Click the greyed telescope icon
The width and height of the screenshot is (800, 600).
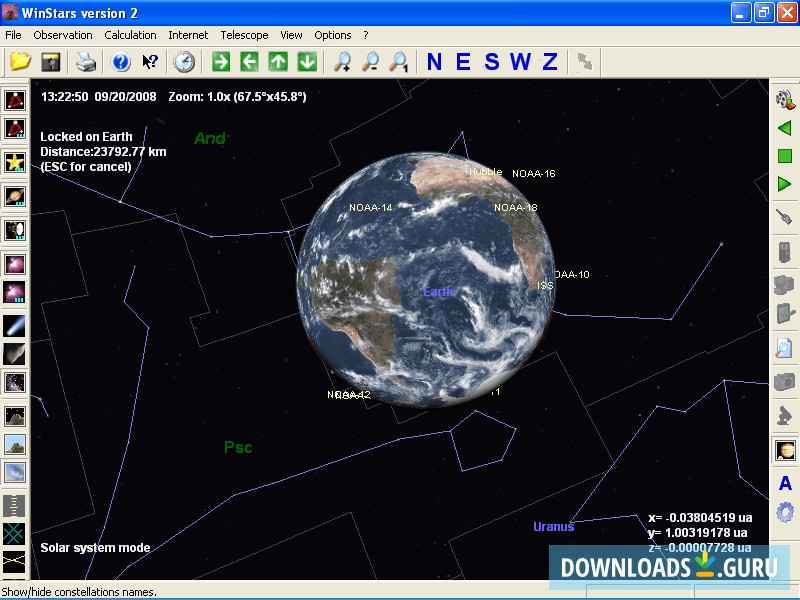coord(785,218)
